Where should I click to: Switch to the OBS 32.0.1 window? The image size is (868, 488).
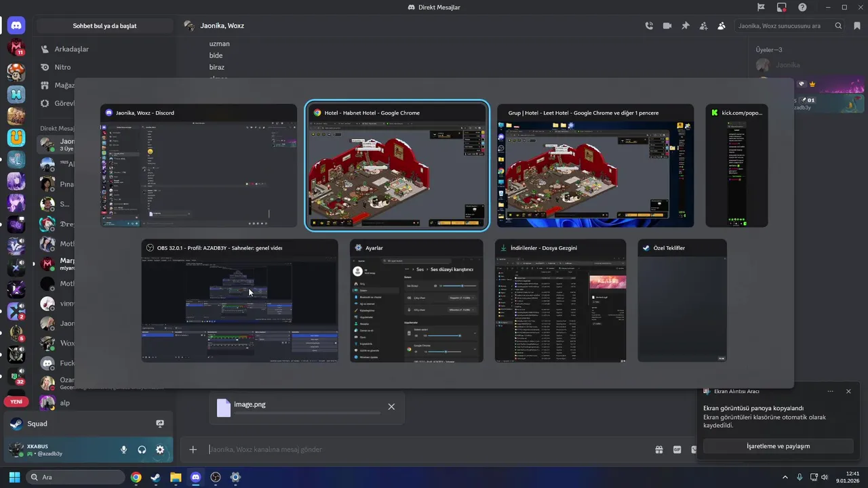pyautogui.click(x=239, y=300)
